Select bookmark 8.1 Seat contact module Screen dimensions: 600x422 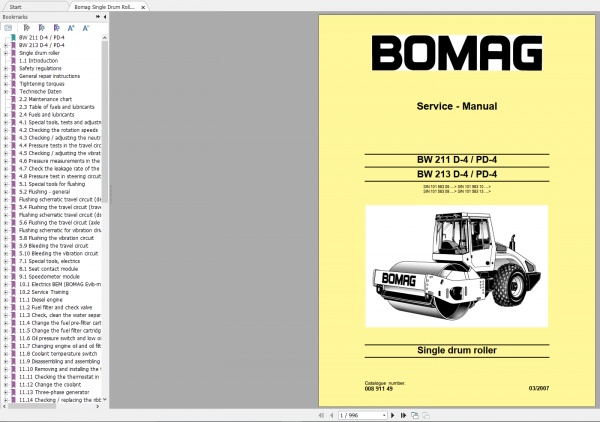(x=49, y=269)
